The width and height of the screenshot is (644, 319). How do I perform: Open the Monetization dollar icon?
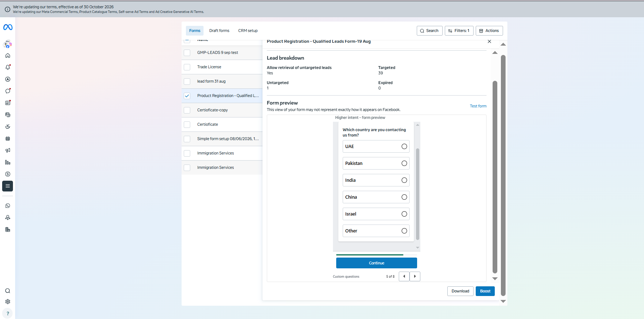tap(8, 174)
